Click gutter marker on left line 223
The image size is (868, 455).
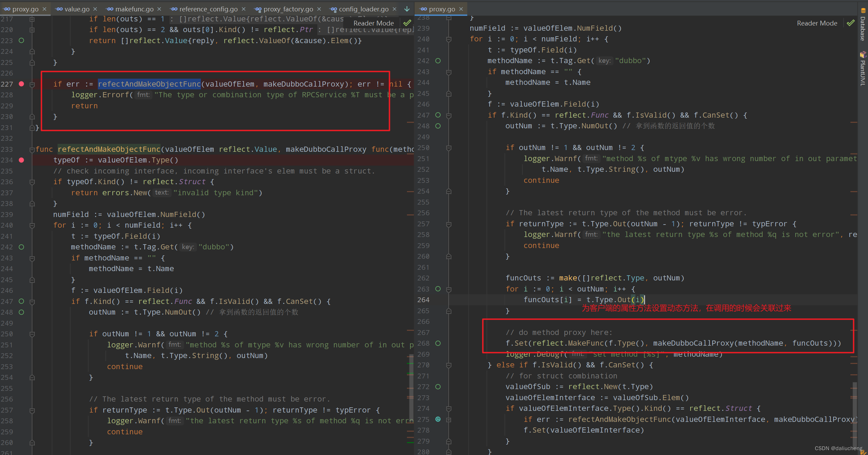21,41
